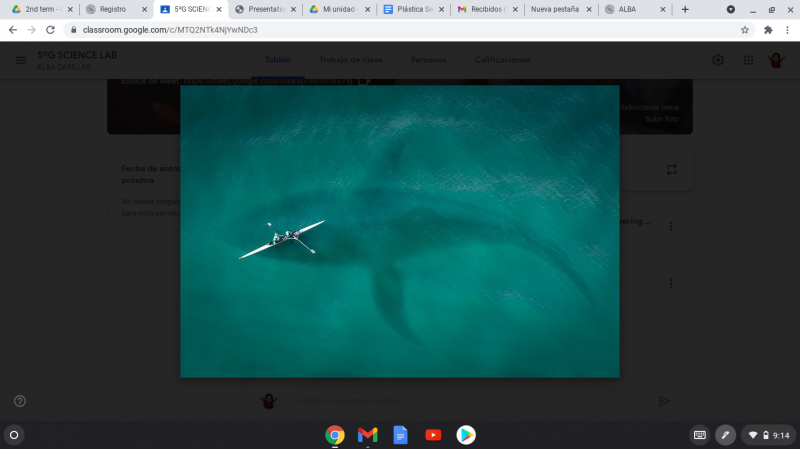This screenshot has height=449, width=800.
Task: Close the Registro browser tab
Action: tap(144, 9)
